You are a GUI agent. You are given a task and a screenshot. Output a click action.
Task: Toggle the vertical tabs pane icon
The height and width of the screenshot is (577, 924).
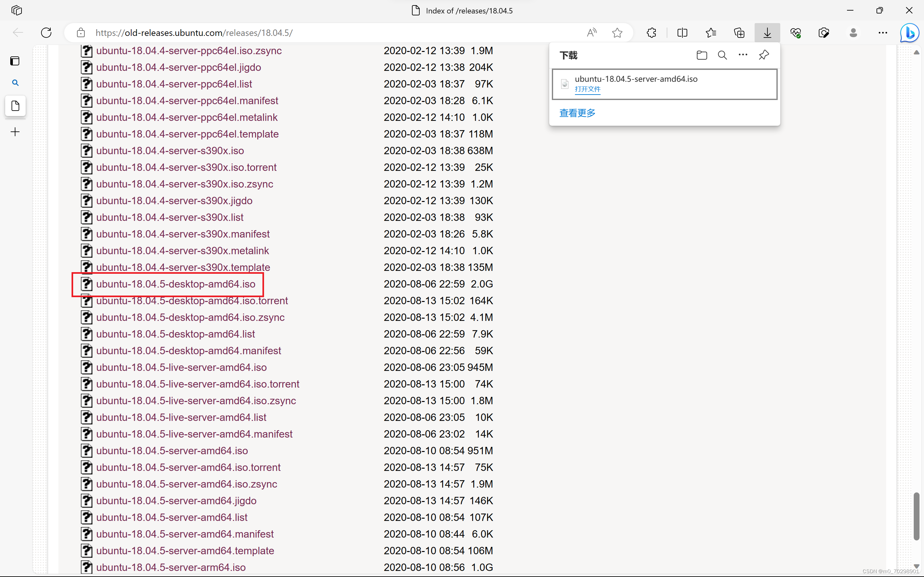click(15, 61)
